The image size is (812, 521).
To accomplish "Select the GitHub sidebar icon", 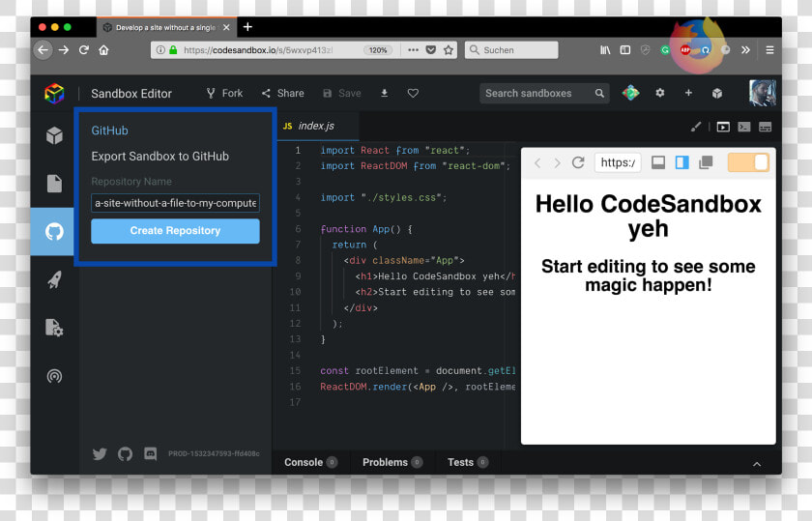I will pyautogui.click(x=54, y=231).
